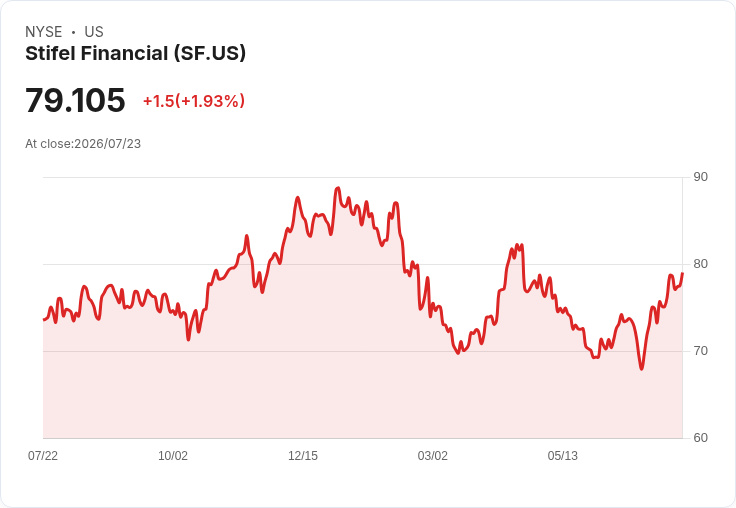
Task: Click the 90 y-axis price label
Action: coord(700,177)
